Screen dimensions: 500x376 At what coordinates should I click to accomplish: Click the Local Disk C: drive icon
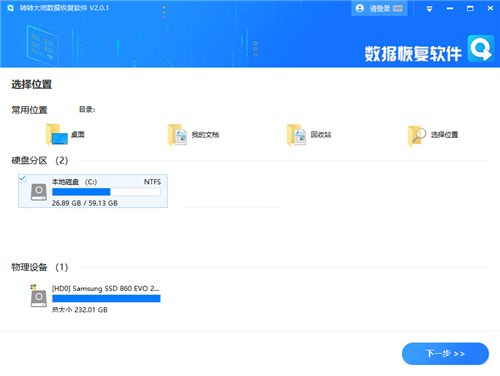(39, 192)
